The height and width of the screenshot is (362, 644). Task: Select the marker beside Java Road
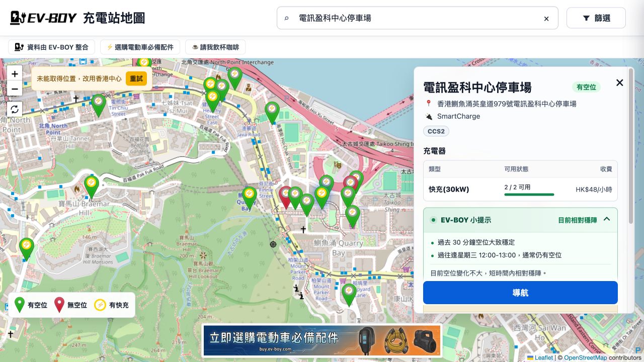click(272, 112)
